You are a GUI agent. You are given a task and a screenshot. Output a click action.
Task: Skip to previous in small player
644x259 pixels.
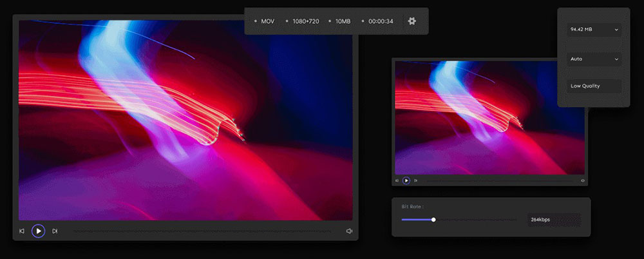(x=397, y=180)
